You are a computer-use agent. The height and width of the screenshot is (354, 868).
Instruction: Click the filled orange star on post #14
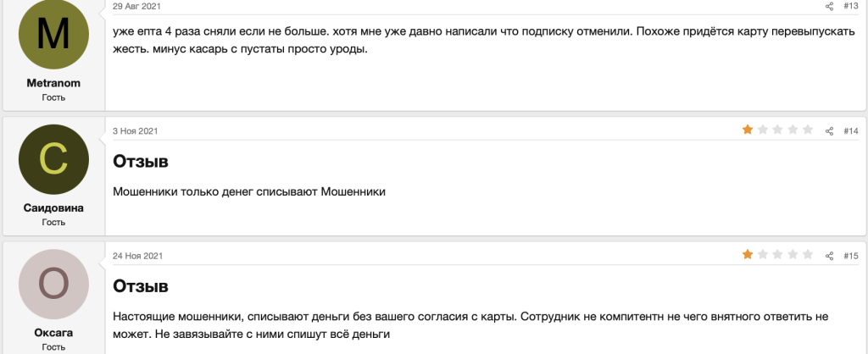pyautogui.click(x=748, y=130)
